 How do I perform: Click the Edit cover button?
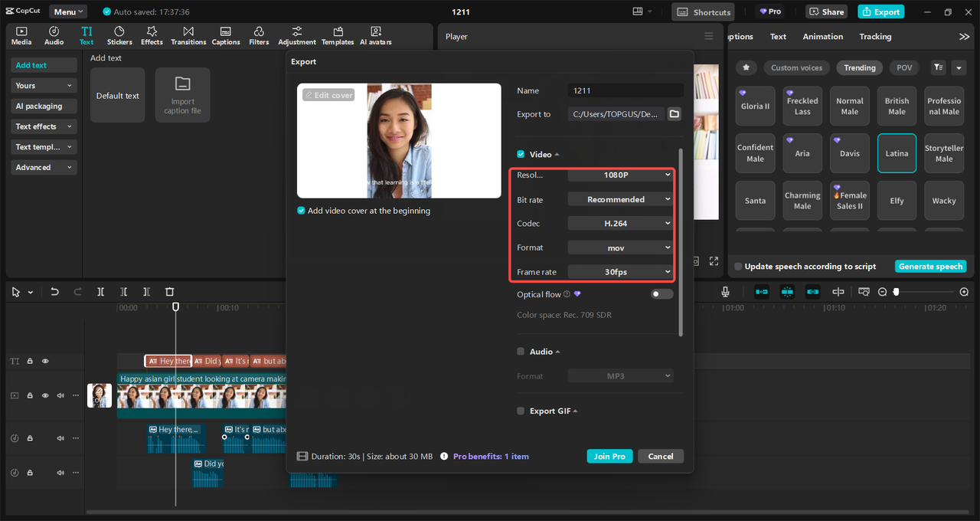point(328,95)
